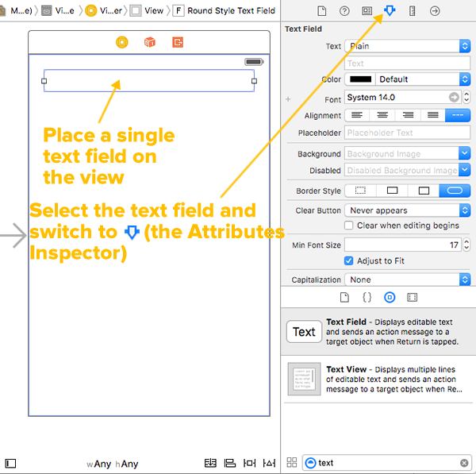This screenshot has height=474, width=476.
Task: Toggle library grid view icon
Action: pyautogui.click(x=291, y=462)
